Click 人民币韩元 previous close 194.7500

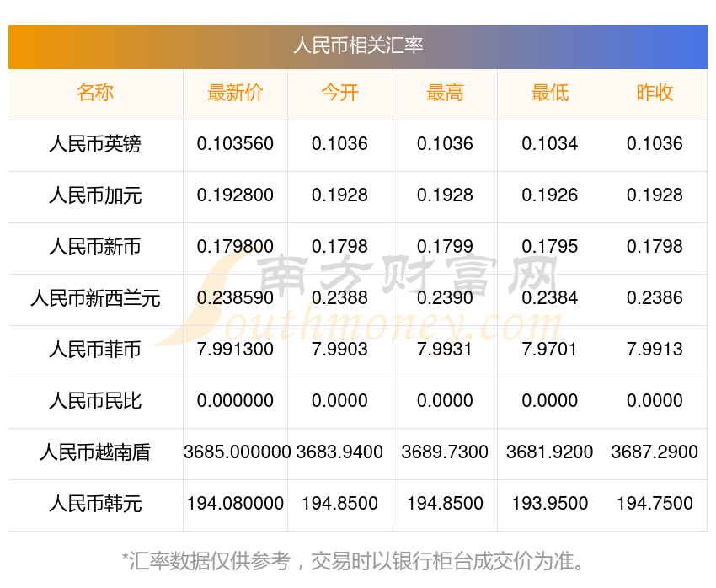[655, 504]
